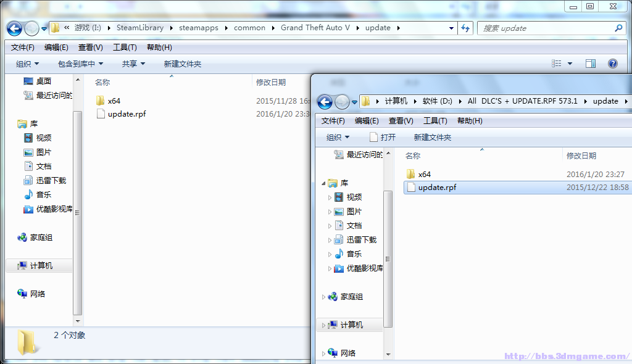Screen dimensions: 632x364
Task: Expand 计算机 node in front window sidebar
Action: pos(323,325)
